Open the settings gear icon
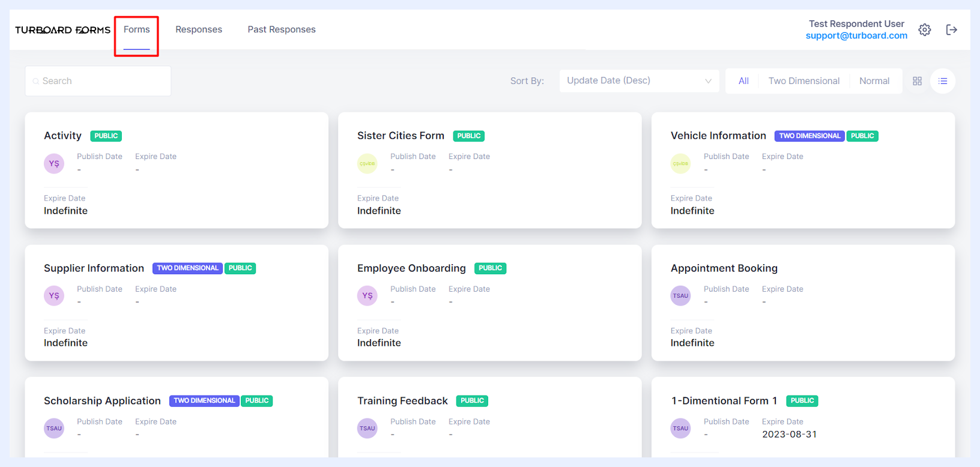This screenshot has height=467, width=980. [x=925, y=29]
